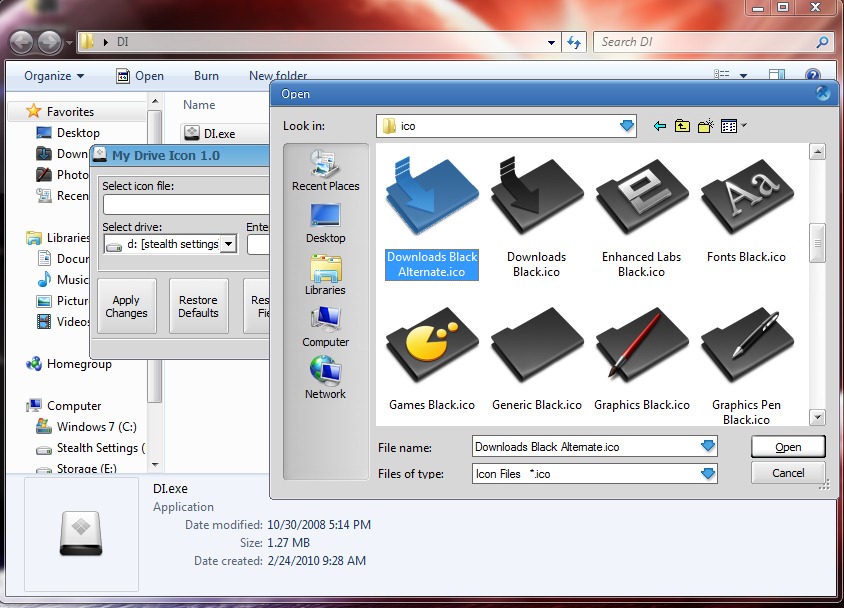Image resolution: width=844 pixels, height=608 pixels.
Task: Expand the Select drive dropdown
Action: click(228, 244)
